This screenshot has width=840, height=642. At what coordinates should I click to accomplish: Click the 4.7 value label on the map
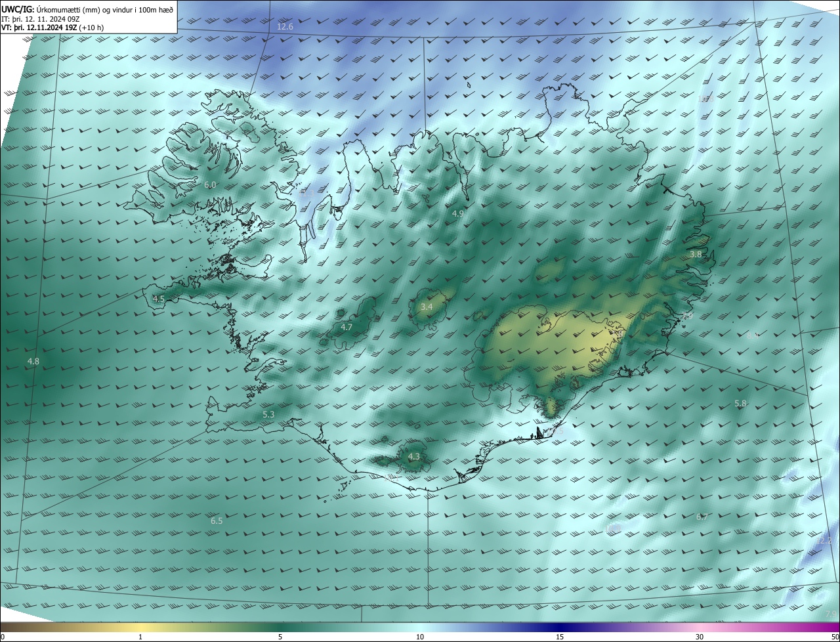click(346, 327)
